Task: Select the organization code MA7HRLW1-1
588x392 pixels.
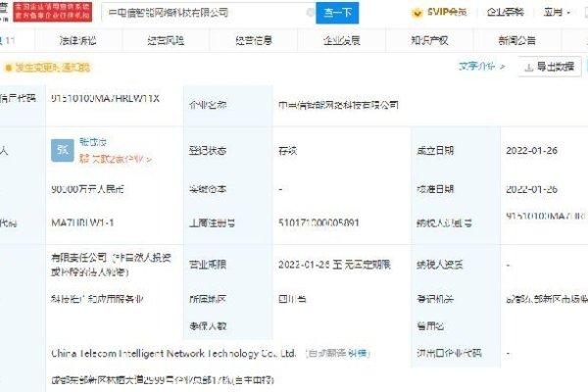Action: [82, 222]
